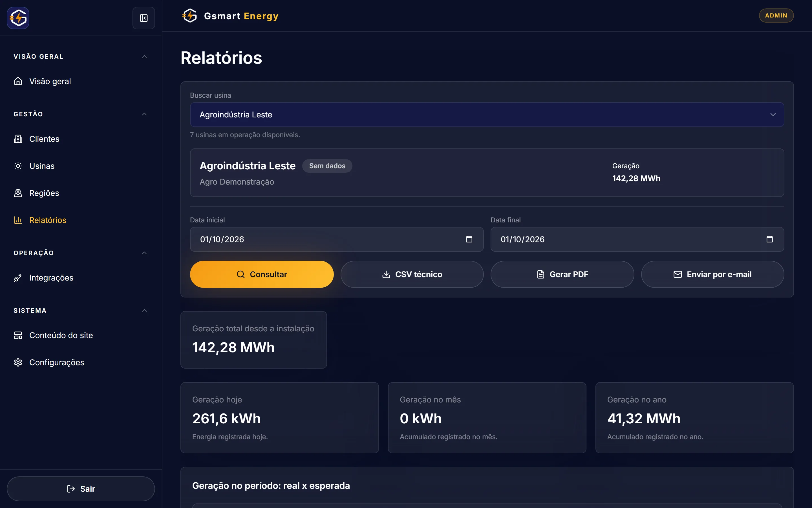The image size is (812, 508).
Task: Open the Regiões menu item
Action: tap(81, 193)
